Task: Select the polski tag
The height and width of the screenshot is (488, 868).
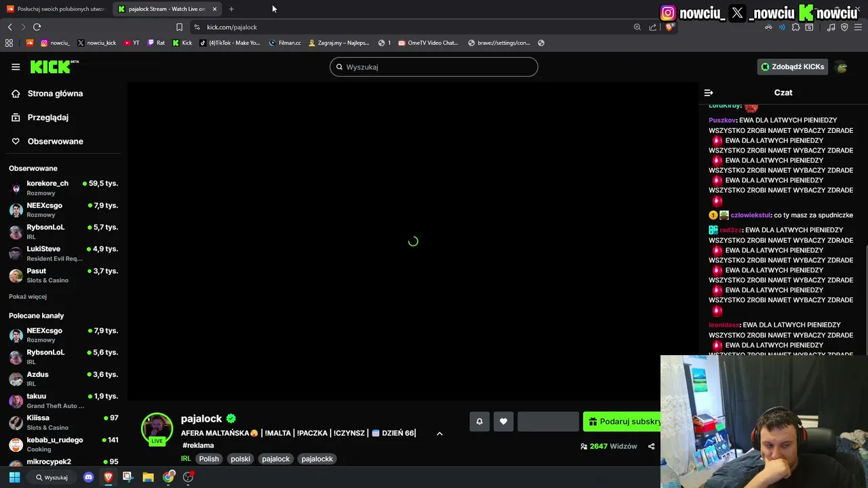Action: click(240, 459)
